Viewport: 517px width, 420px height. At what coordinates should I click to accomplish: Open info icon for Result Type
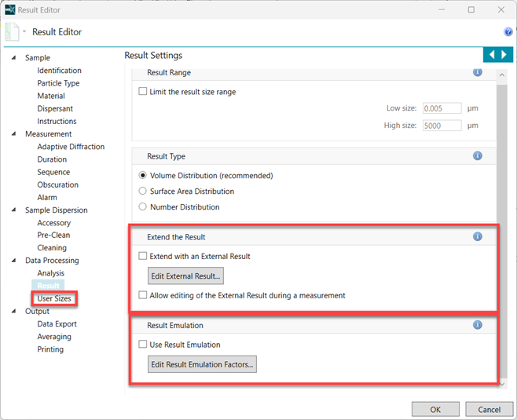click(478, 155)
